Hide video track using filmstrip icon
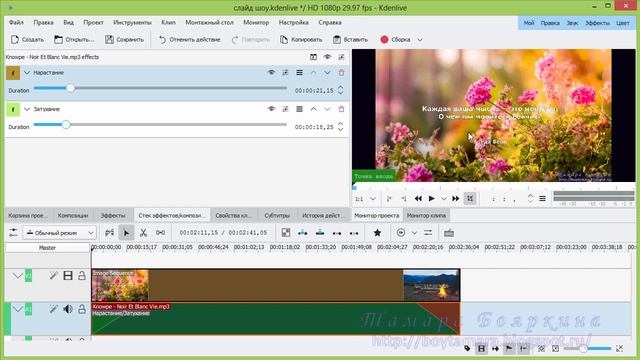The height and width of the screenshot is (360, 640). click(x=68, y=276)
